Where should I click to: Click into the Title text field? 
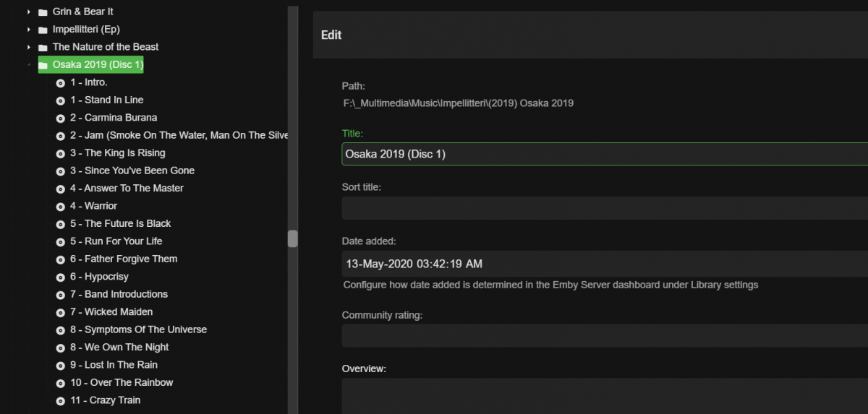pyautogui.click(x=604, y=154)
